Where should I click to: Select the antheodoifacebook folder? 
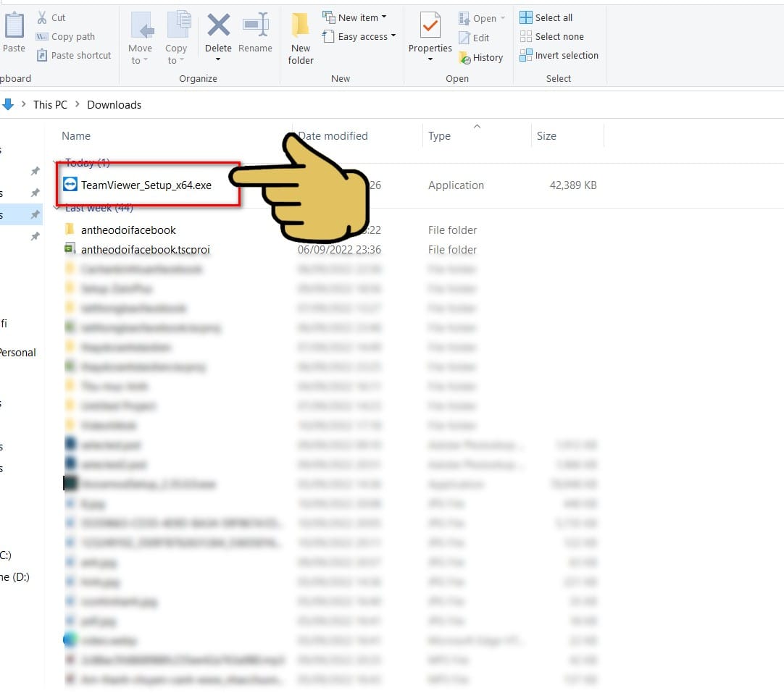(128, 230)
